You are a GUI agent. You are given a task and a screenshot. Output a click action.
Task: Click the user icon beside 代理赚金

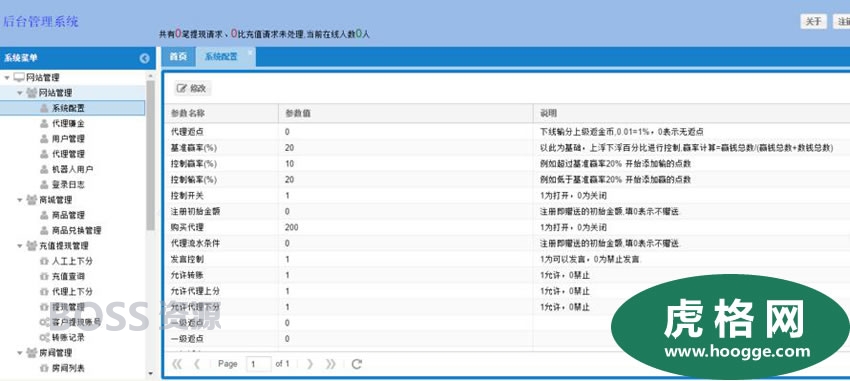[x=44, y=124]
